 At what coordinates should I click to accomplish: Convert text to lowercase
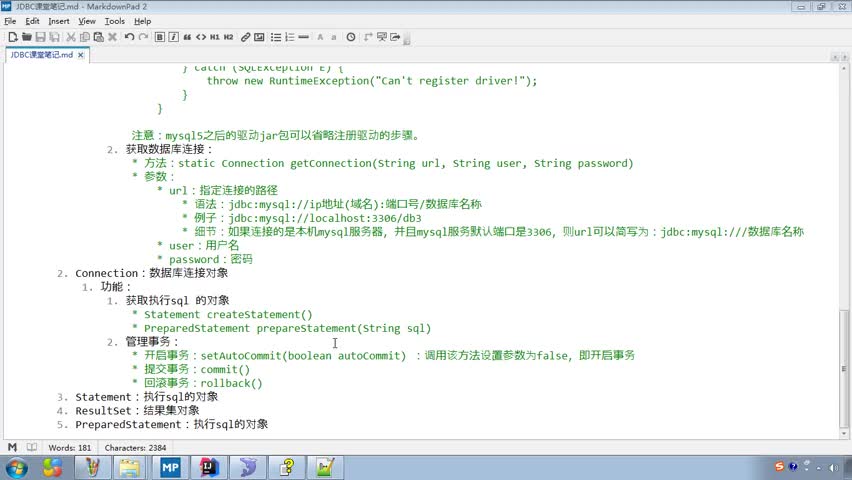[x=334, y=37]
